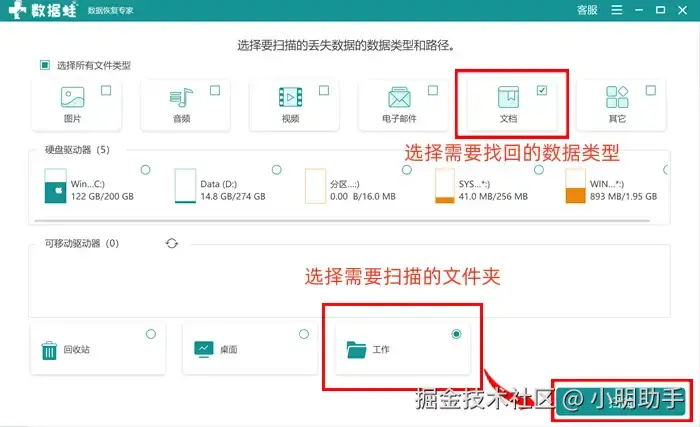
Task: Open 客服 customer service link
Action: (587, 10)
